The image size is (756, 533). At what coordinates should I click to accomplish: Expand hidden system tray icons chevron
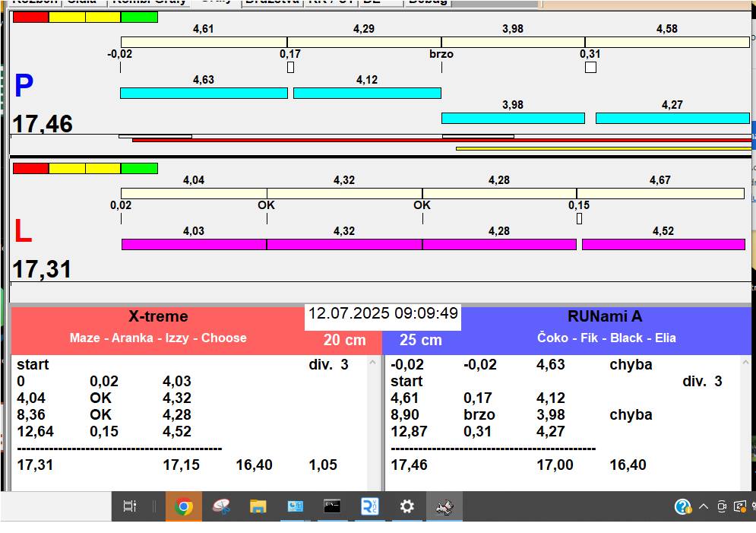703,506
